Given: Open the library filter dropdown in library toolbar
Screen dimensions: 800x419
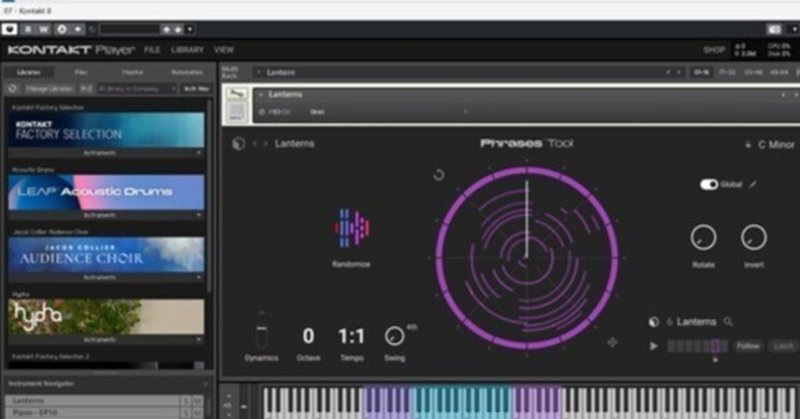Looking at the screenshot, I should pyautogui.click(x=137, y=89).
